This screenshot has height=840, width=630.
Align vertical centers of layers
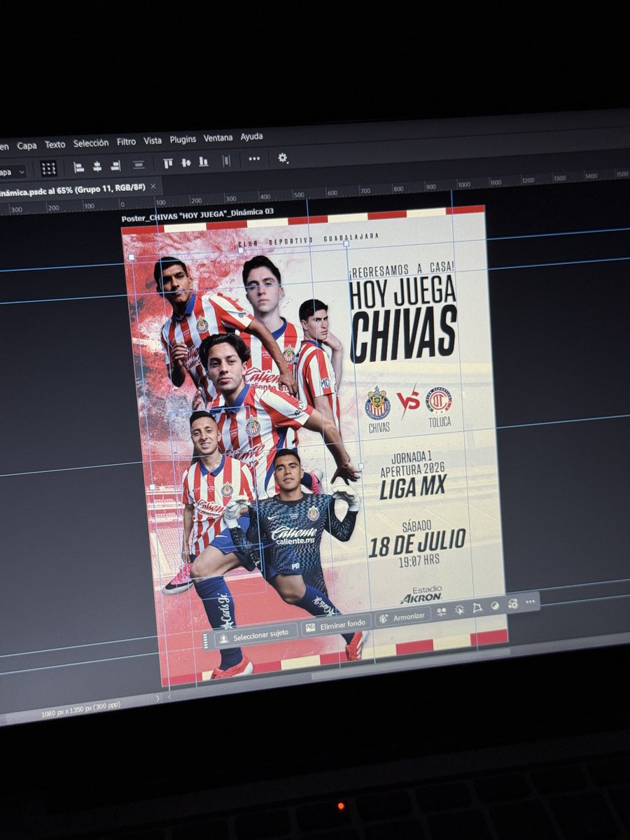pyautogui.click(x=186, y=162)
